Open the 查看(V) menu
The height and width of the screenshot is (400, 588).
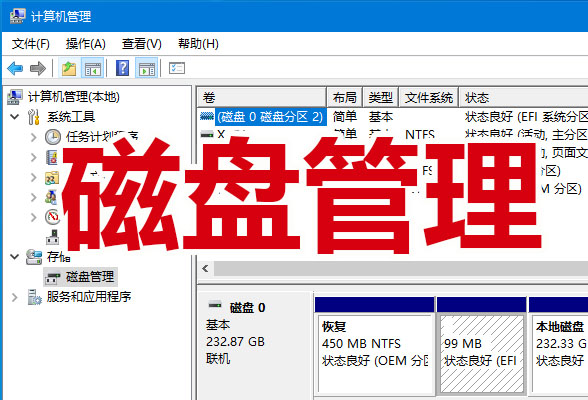coord(141,44)
